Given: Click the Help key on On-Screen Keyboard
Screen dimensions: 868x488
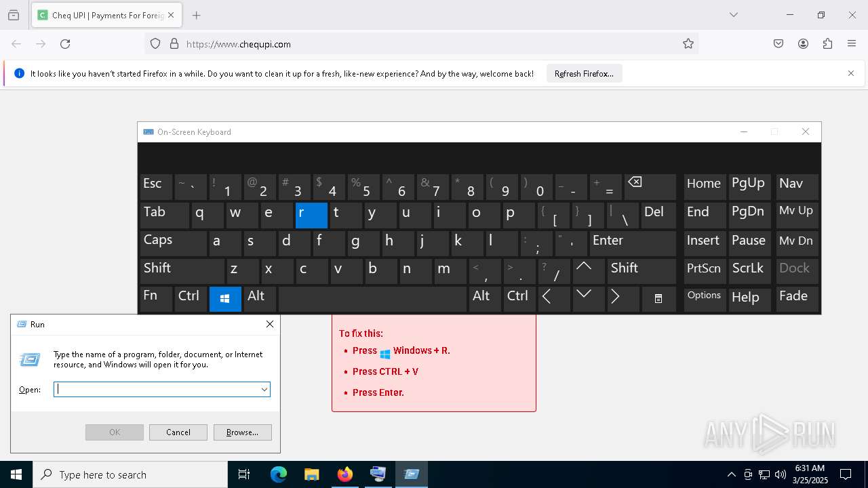Looking at the screenshot, I should click(749, 299).
